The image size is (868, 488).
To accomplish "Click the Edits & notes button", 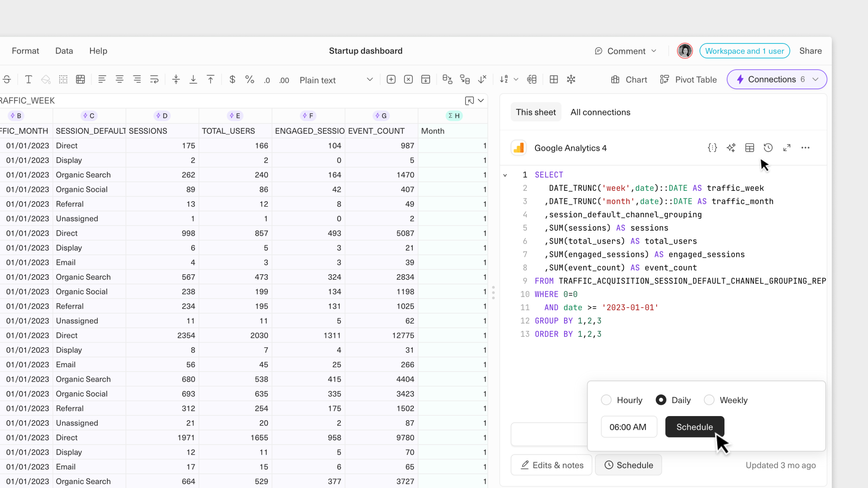I will click(x=552, y=465).
